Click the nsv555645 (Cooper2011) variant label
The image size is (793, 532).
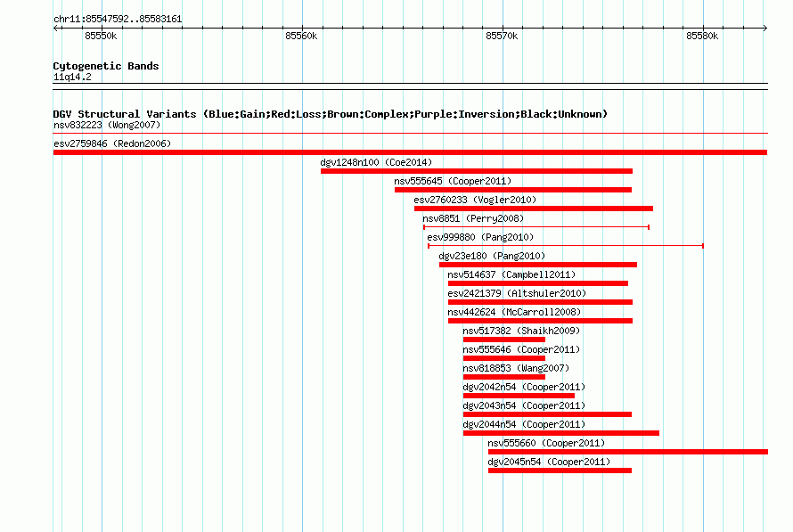[453, 181]
